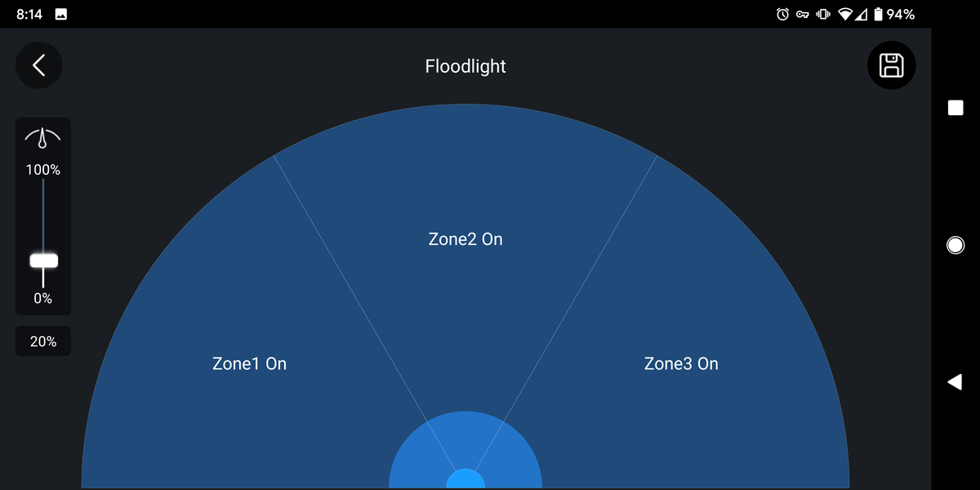
Task: Tap the alarm clock status icon
Action: 782,15
